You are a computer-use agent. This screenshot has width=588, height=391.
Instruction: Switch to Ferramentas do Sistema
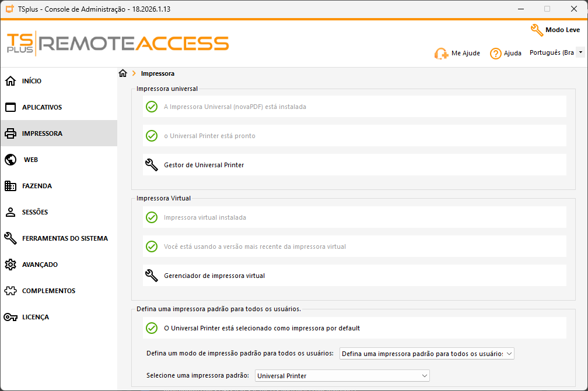[64, 238]
